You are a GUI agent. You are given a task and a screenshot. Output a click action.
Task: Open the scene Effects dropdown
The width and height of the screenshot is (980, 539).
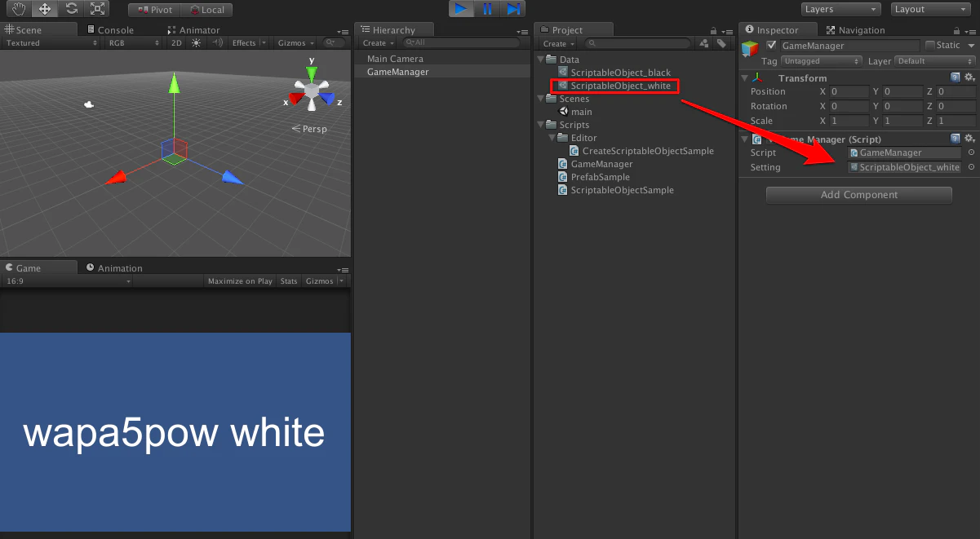(x=247, y=42)
